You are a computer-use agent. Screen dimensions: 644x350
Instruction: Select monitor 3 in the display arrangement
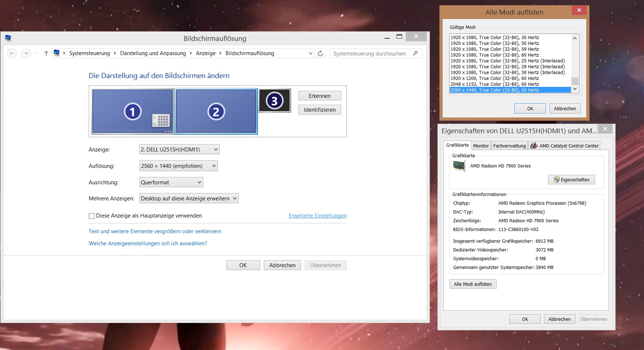[x=274, y=100]
